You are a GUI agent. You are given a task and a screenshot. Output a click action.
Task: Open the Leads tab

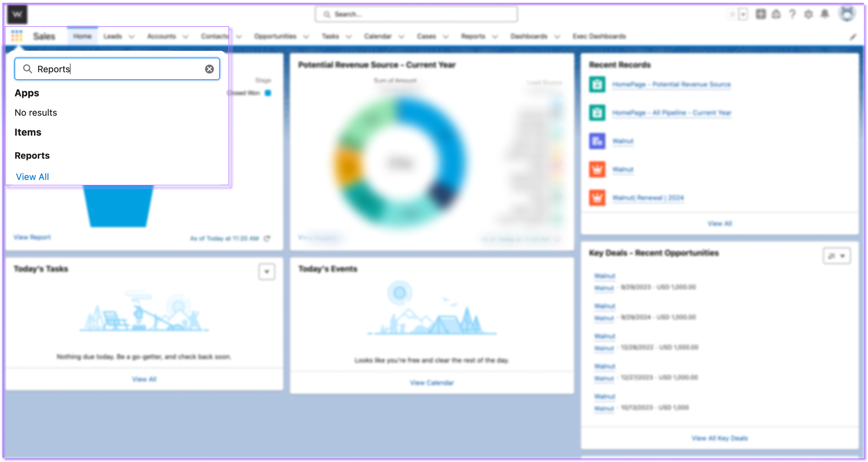pos(112,36)
